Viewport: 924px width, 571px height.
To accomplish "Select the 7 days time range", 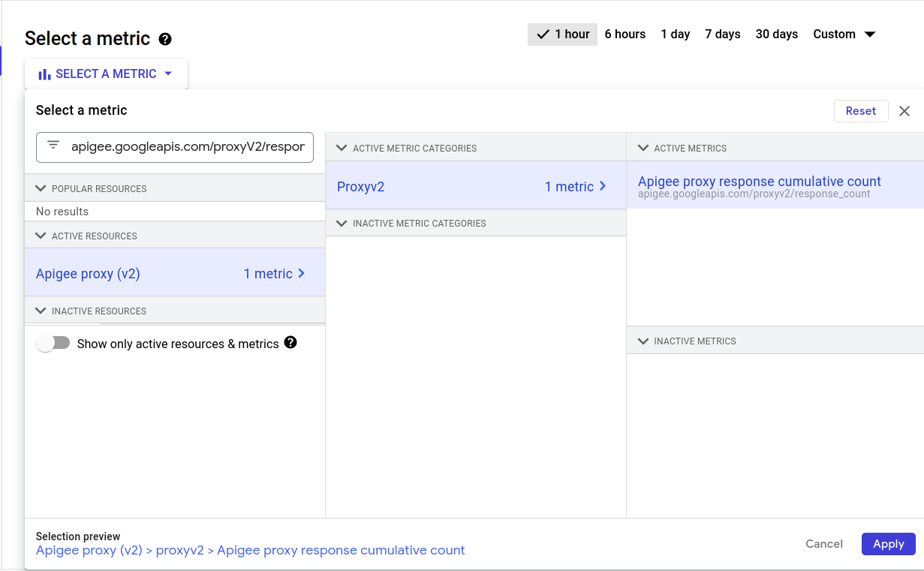I will pyautogui.click(x=722, y=35).
